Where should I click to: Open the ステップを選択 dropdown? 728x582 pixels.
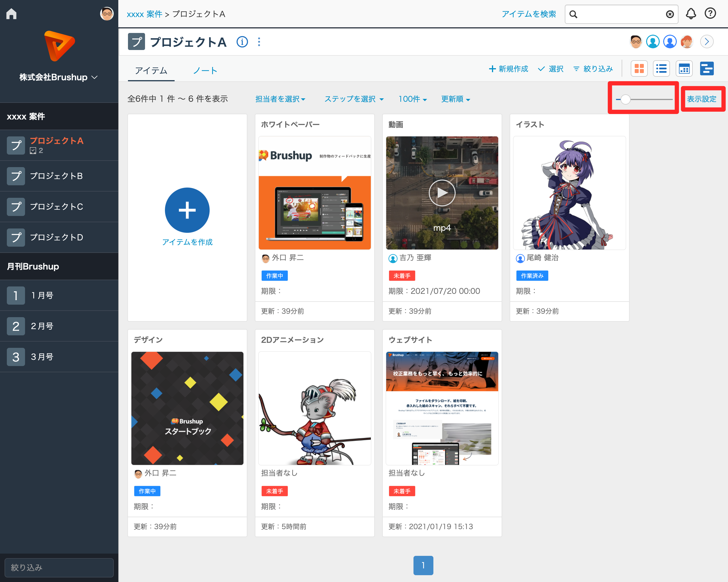pyautogui.click(x=354, y=99)
